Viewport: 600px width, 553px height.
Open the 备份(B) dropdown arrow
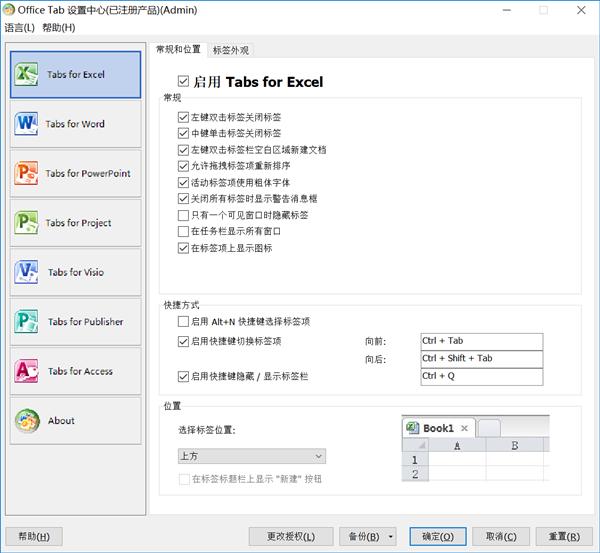point(390,537)
